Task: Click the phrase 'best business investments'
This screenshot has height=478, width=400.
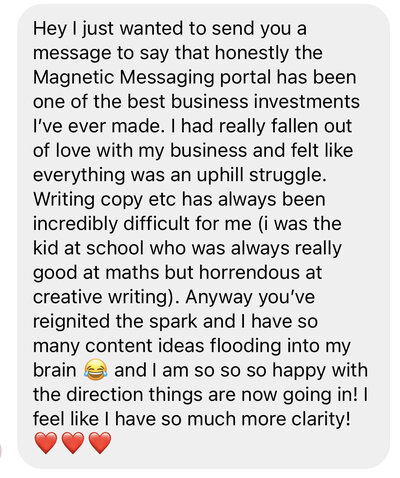Action: click(243, 102)
